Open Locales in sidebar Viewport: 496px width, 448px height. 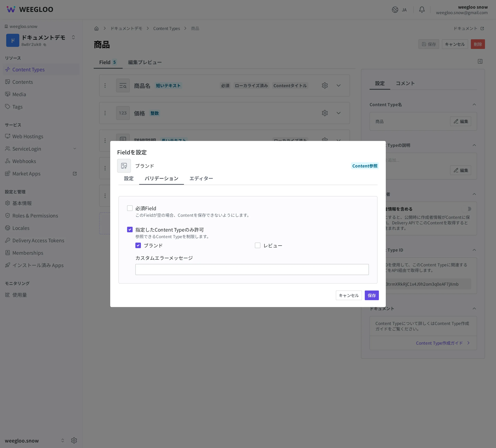41,228
